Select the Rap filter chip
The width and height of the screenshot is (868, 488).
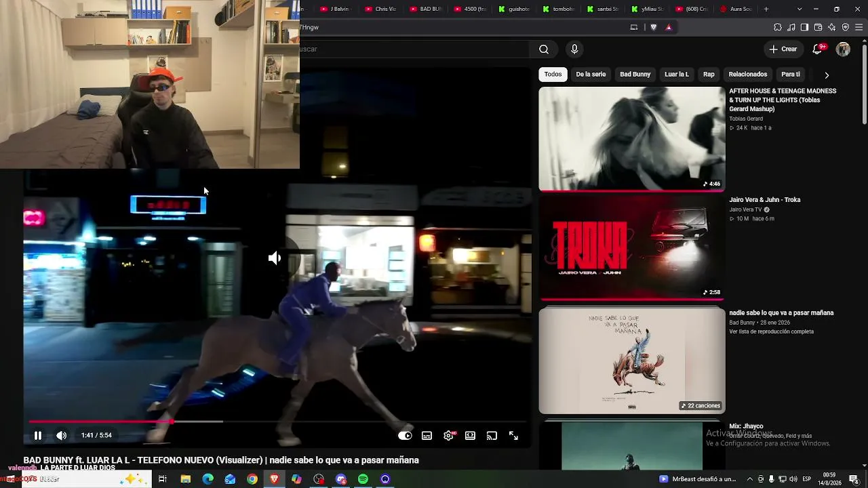tap(709, 75)
